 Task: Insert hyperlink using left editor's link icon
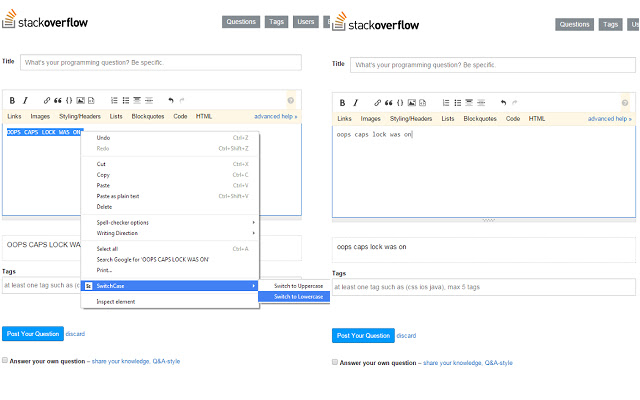tap(45, 101)
